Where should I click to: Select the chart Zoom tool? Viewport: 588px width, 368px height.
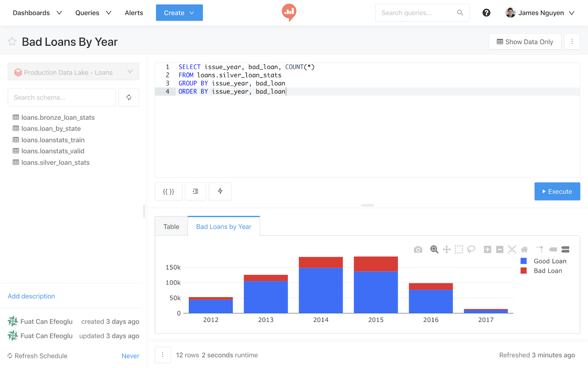pos(434,250)
